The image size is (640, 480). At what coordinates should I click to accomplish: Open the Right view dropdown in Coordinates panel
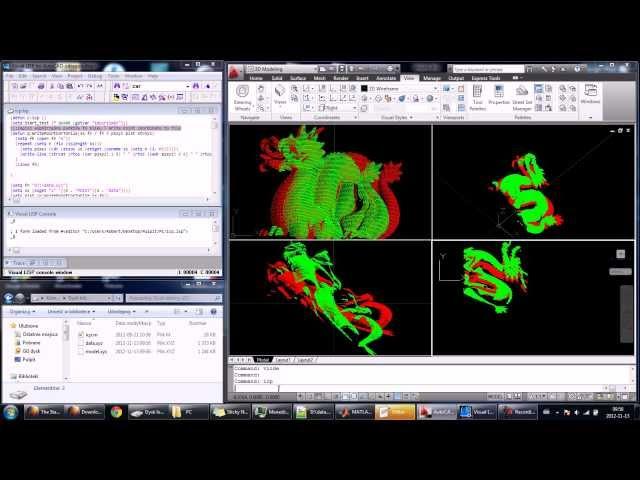tap(354, 108)
